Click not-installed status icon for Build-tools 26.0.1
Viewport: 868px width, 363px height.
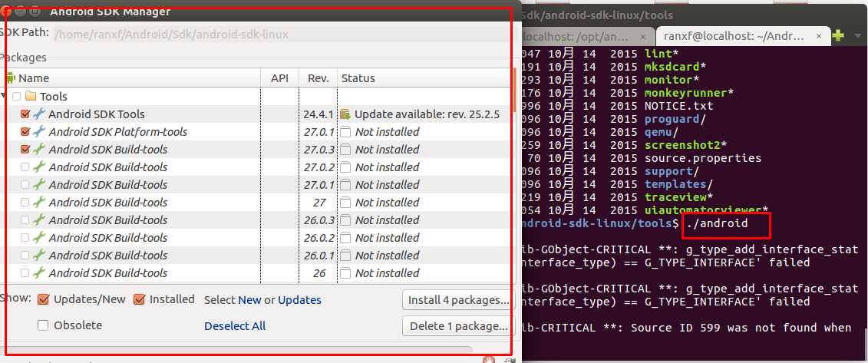tap(346, 256)
